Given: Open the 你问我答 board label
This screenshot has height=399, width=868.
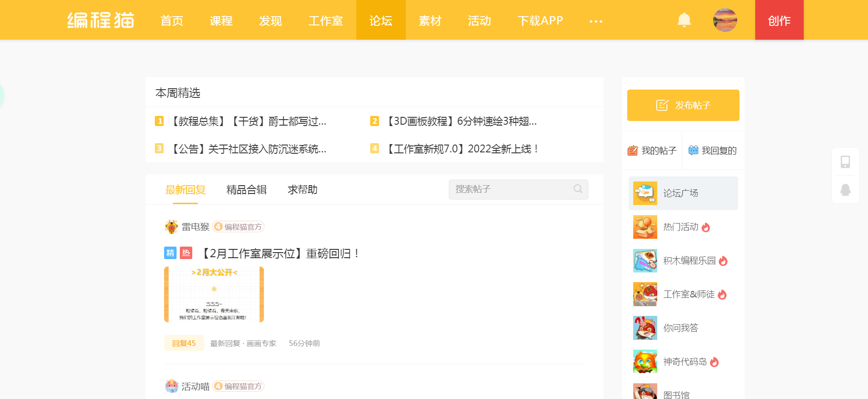Looking at the screenshot, I should tap(681, 328).
